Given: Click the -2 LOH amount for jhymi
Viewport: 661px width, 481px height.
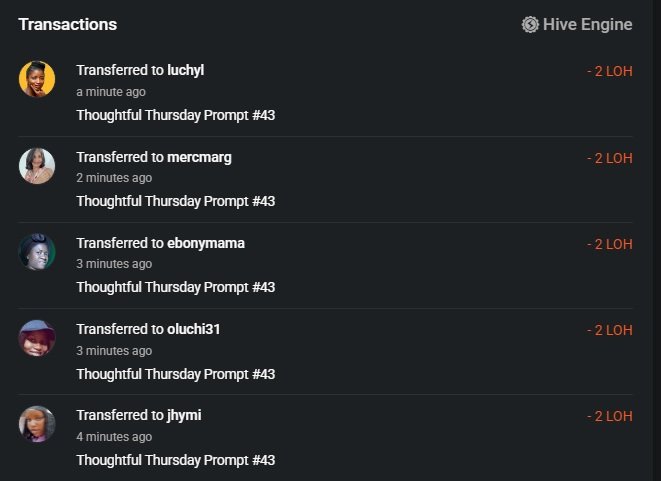Looking at the screenshot, I should pyautogui.click(x=610, y=416).
